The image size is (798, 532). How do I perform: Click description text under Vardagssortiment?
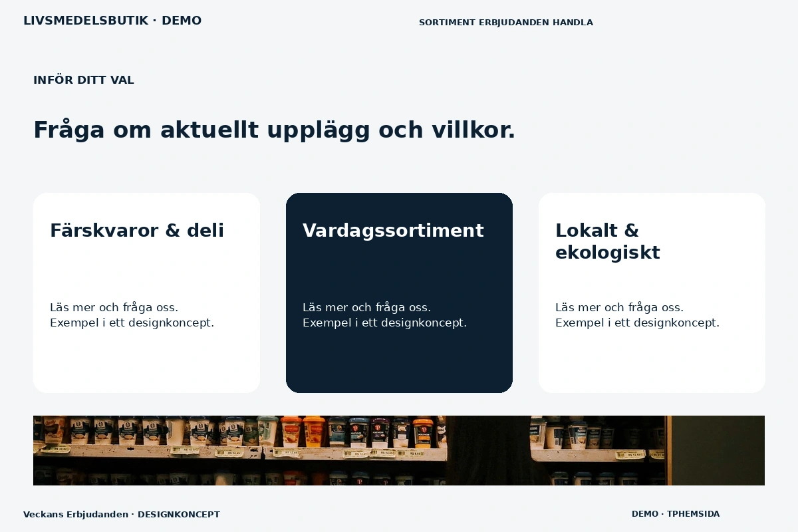pyautogui.click(x=384, y=315)
